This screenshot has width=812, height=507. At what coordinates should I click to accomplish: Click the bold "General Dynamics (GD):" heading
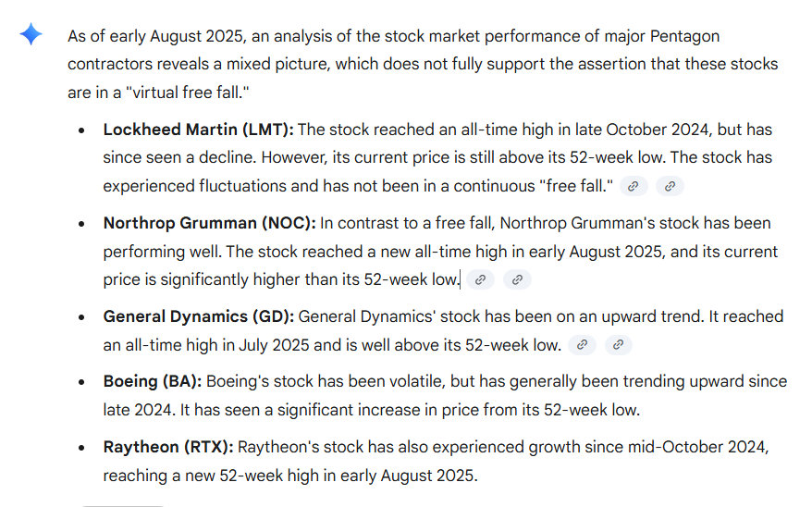tap(198, 316)
